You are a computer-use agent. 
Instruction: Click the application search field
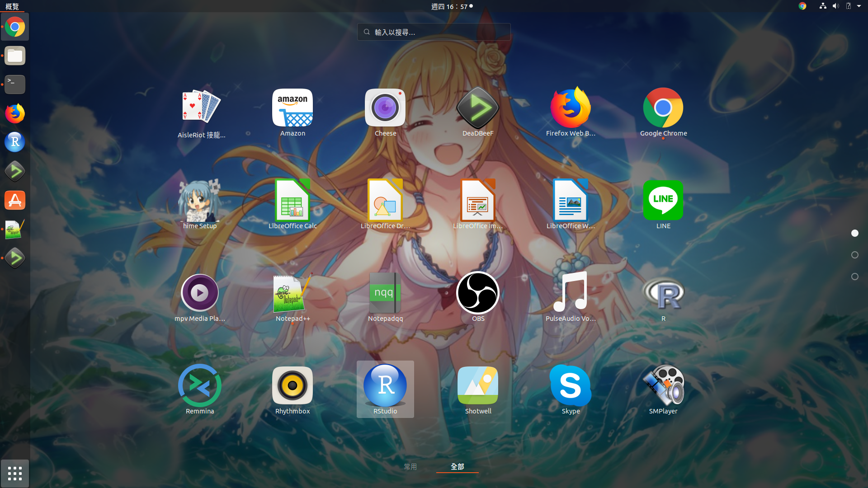pyautogui.click(x=434, y=32)
